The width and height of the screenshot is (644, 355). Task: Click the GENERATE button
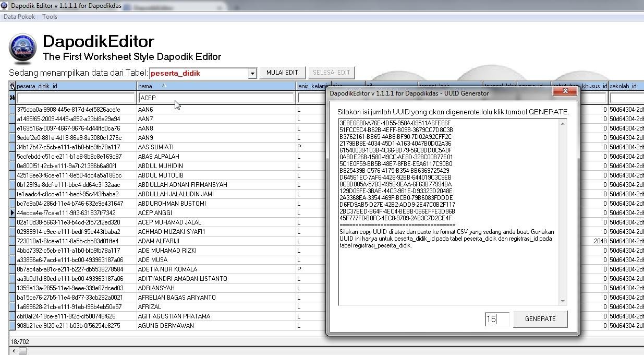(540, 319)
